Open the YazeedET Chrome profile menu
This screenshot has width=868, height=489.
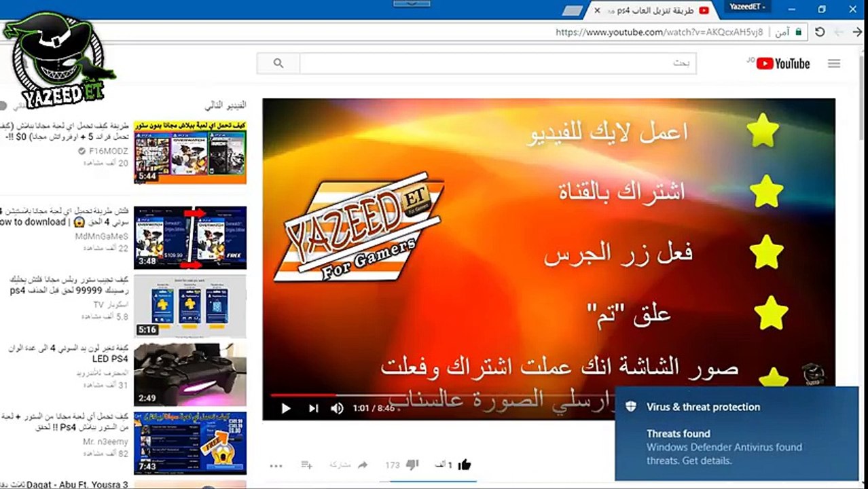tap(746, 7)
